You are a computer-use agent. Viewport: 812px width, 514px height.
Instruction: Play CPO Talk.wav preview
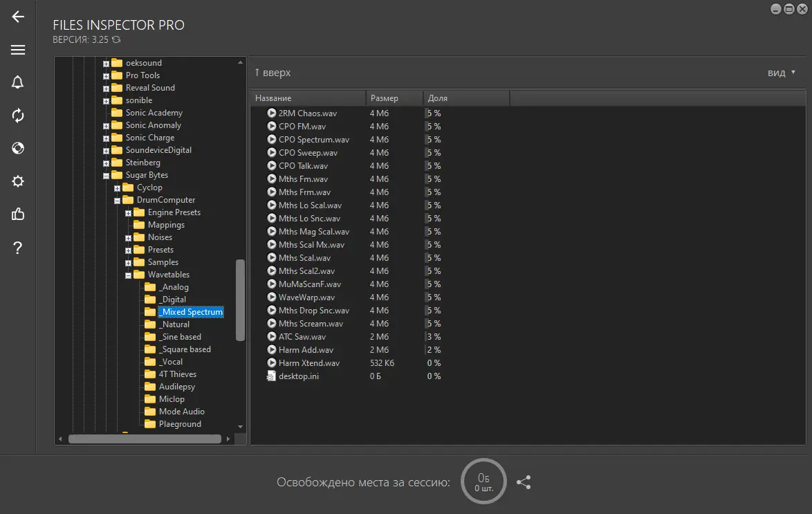point(271,166)
